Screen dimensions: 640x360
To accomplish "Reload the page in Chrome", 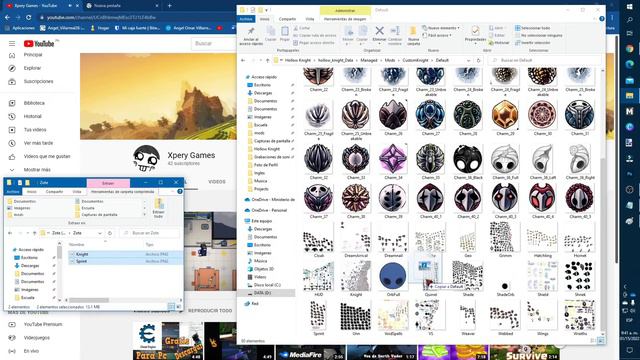I will (x=29, y=18).
